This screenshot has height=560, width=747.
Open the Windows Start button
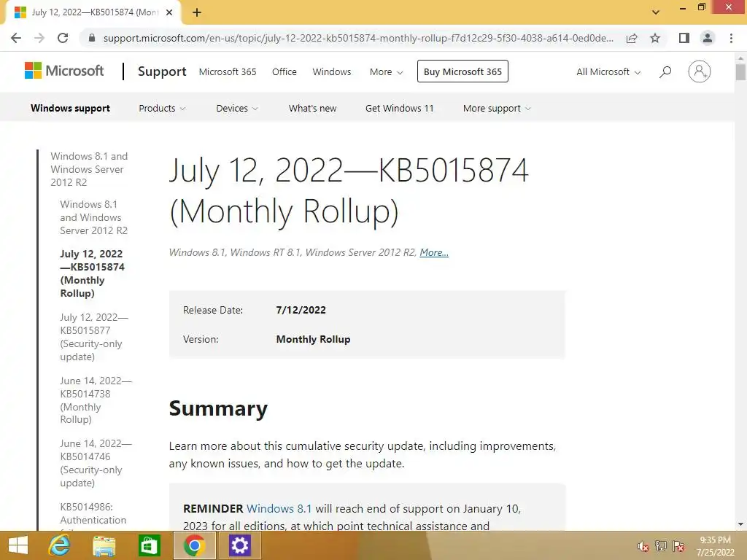point(18,545)
